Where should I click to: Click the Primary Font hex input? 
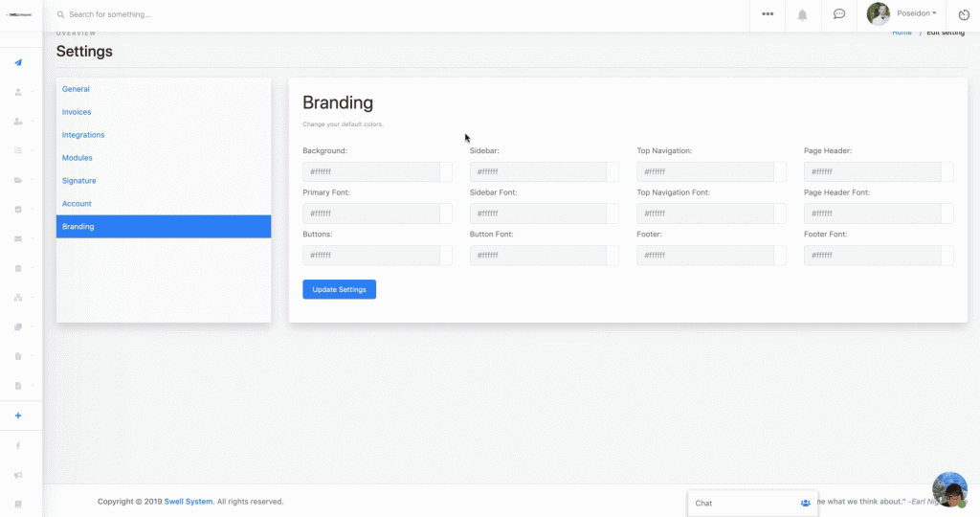point(371,214)
